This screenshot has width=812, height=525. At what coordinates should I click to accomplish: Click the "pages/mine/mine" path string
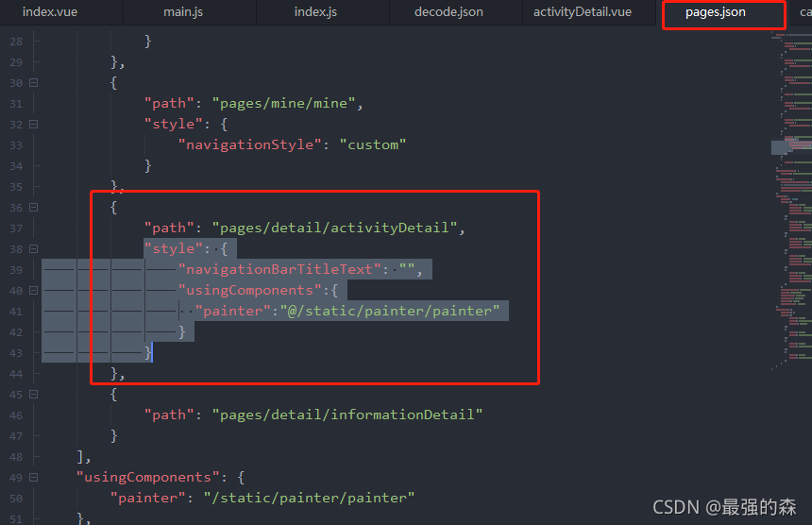point(284,104)
